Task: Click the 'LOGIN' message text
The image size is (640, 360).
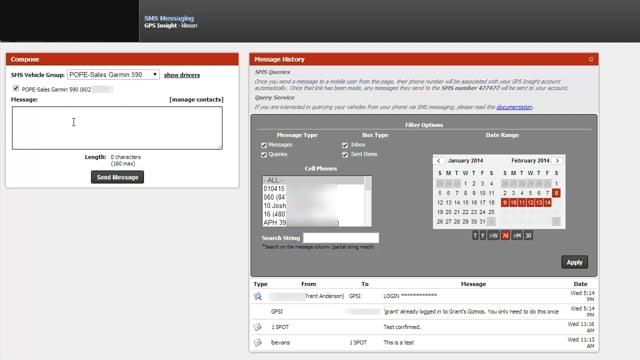Action: [410, 296]
